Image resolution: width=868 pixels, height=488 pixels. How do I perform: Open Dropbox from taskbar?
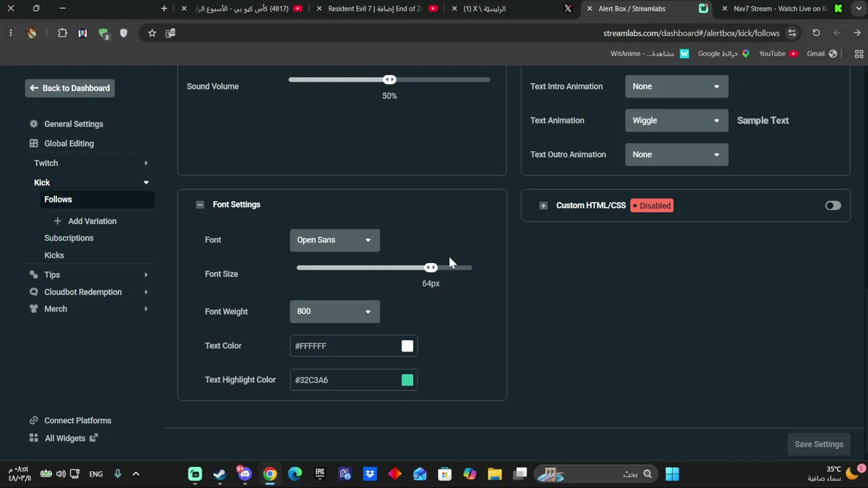[x=370, y=474]
